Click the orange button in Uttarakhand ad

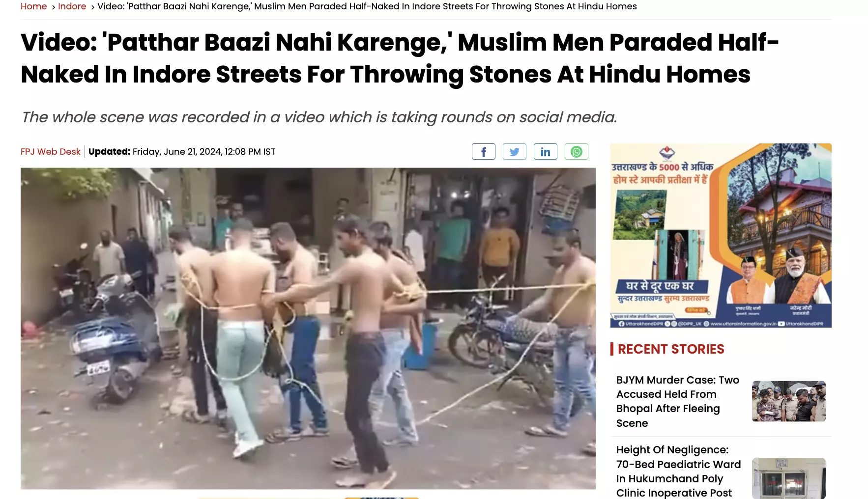[696, 310]
